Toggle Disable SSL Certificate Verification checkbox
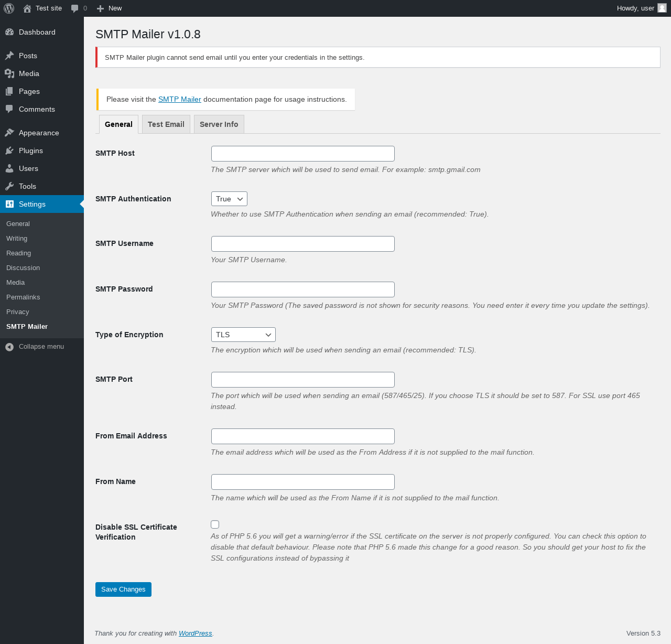The height and width of the screenshot is (644, 671). point(215,524)
